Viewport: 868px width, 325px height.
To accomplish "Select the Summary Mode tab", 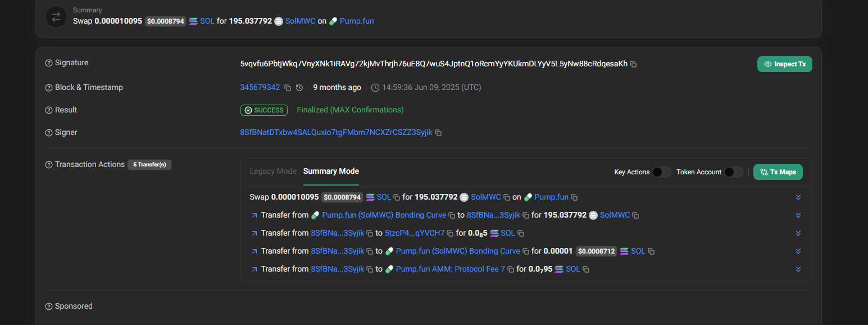I will pyautogui.click(x=331, y=171).
